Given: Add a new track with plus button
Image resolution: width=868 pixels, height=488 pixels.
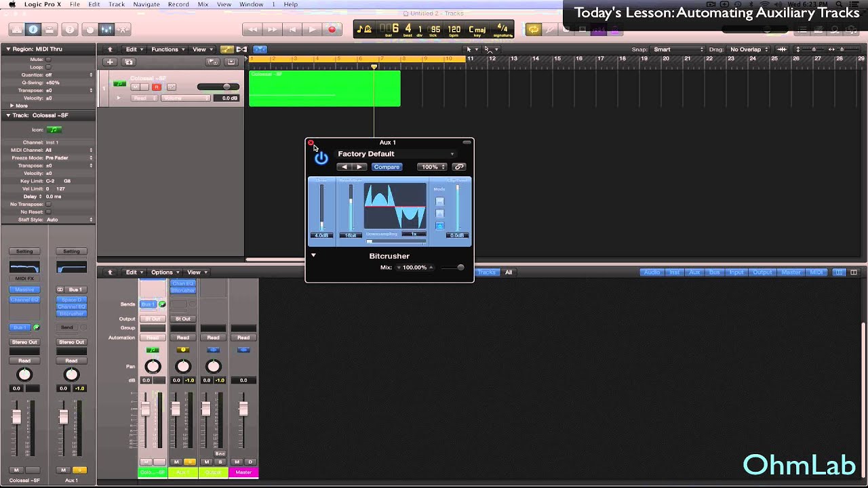Looking at the screenshot, I should 110,62.
